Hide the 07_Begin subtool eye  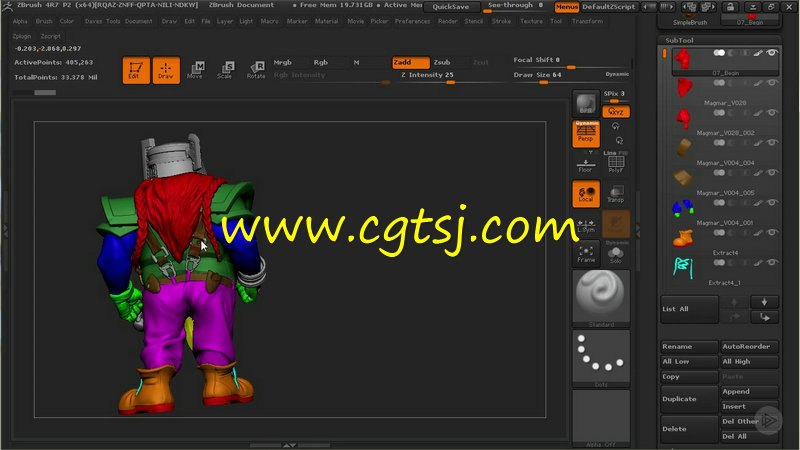pyautogui.click(x=772, y=53)
